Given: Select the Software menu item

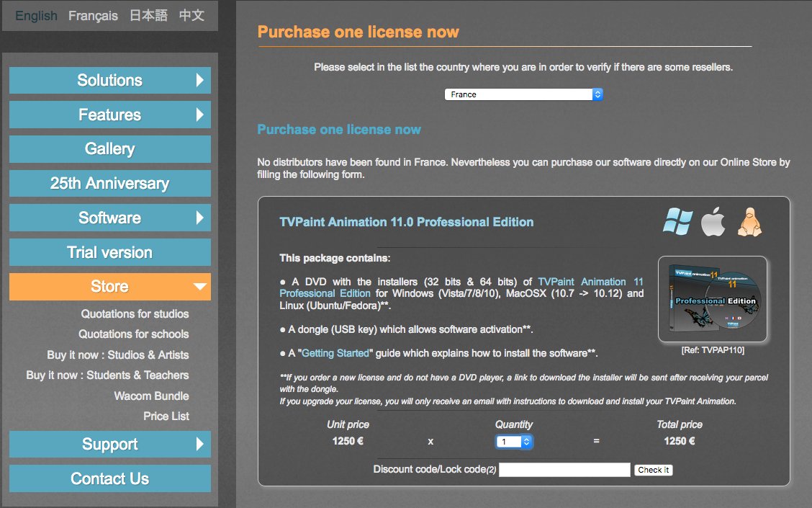Looking at the screenshot, I should [x=110, y=218].
